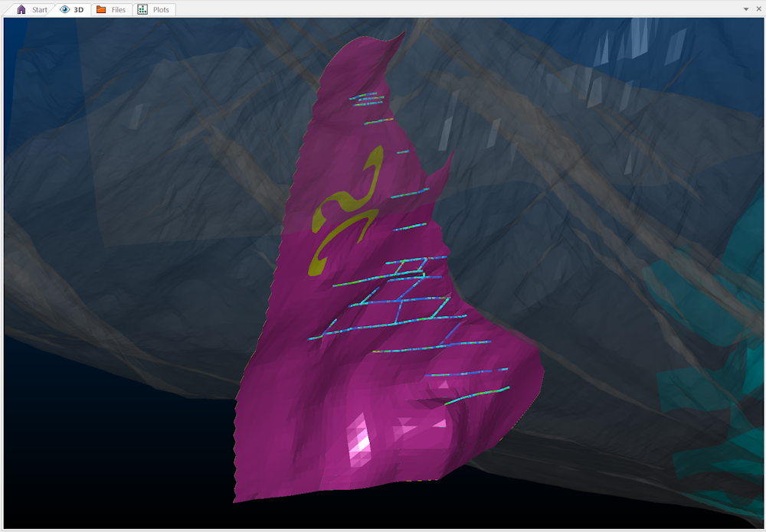Click the eye icon on 3D tab
The width and height of the screenshot is (766, 532).
64,9
